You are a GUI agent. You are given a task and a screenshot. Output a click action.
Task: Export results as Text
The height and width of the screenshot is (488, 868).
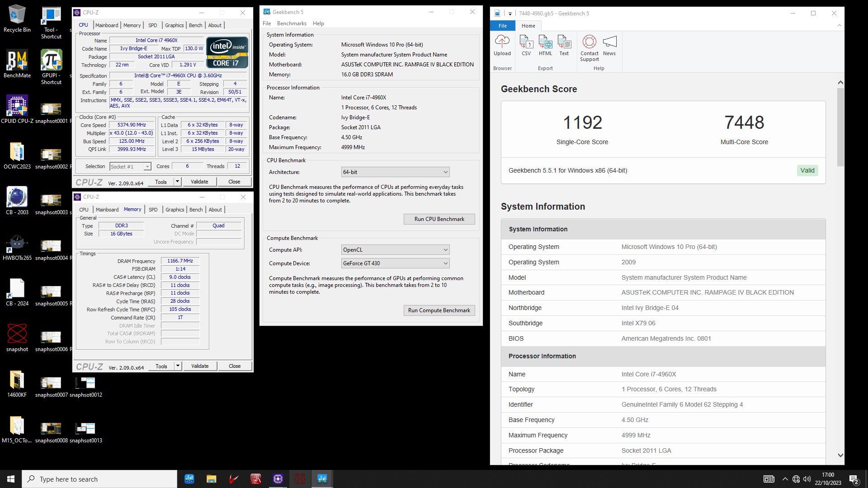tap(564, 45)
